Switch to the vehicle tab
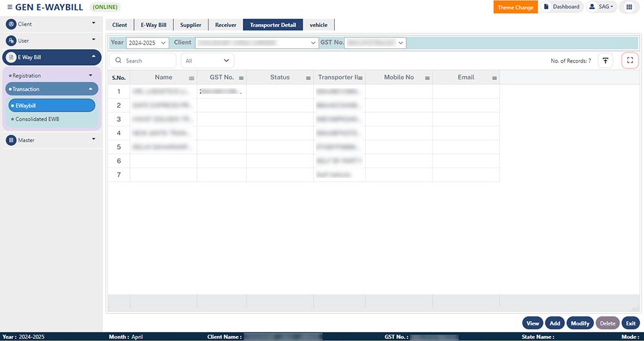 318,25
